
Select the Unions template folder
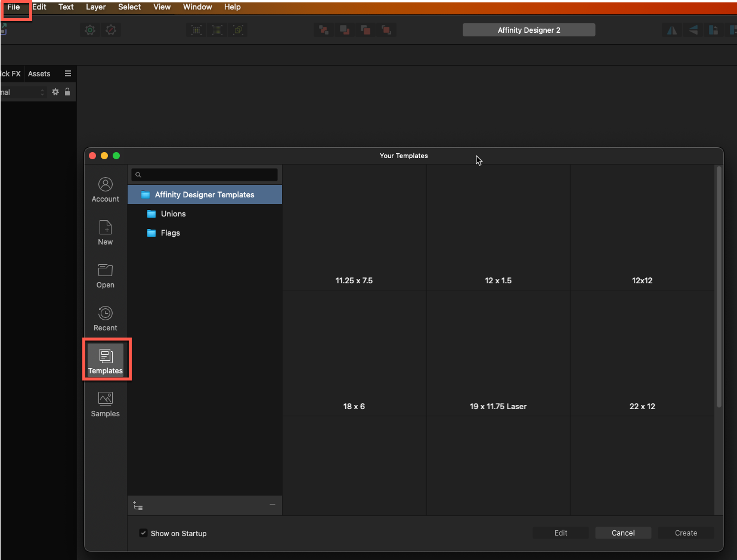[173, 214]
